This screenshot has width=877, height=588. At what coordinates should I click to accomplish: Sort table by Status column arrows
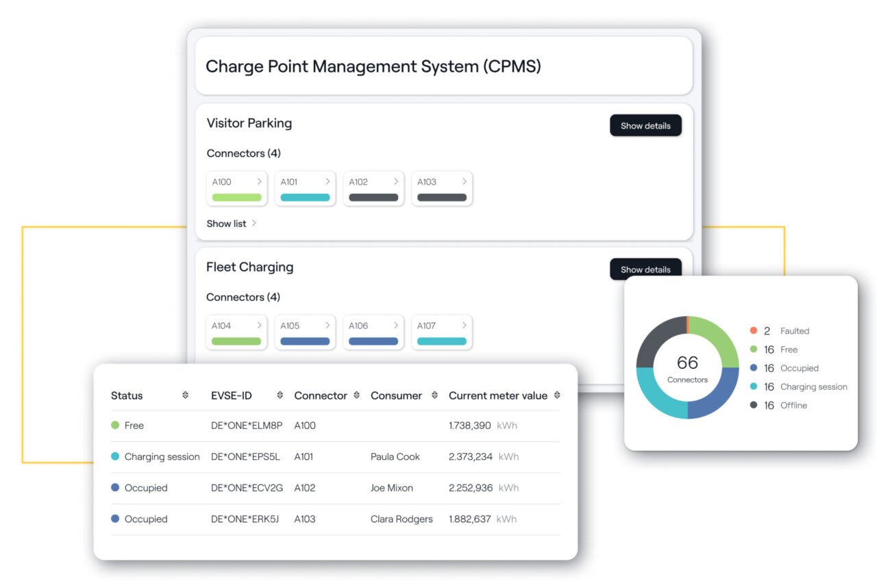185,395
